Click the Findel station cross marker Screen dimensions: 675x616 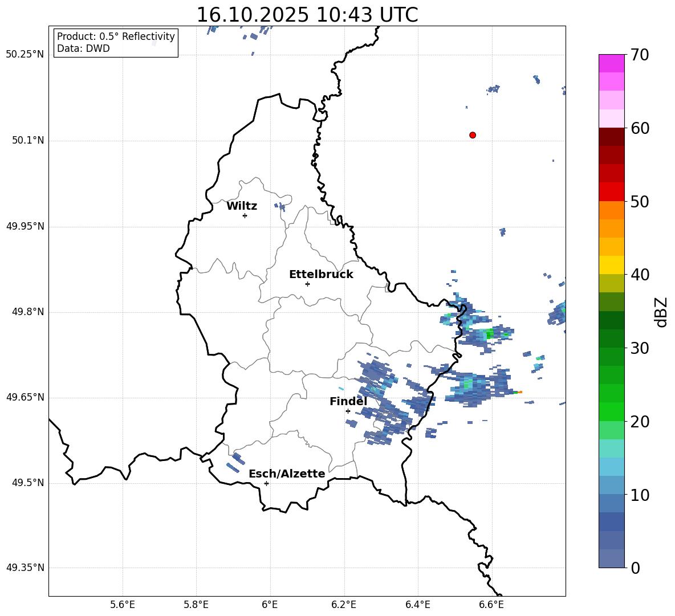click(348, 411)
